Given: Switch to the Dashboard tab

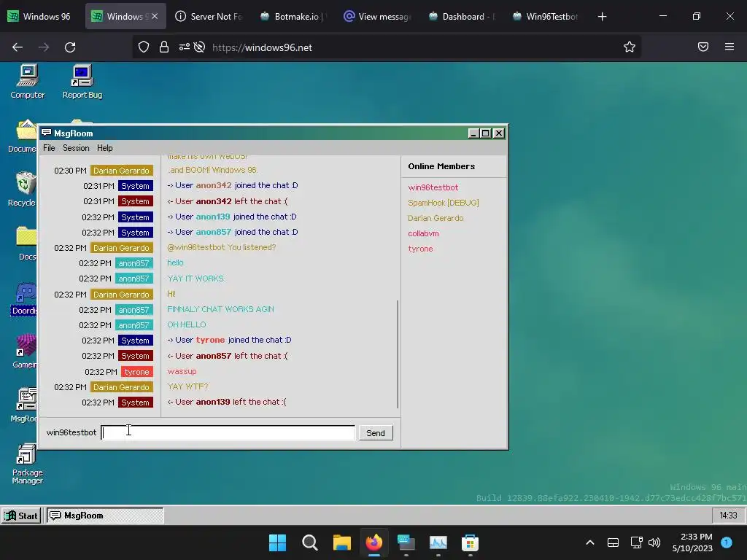Looking at the screenshot, I should (x=462, y=16).
